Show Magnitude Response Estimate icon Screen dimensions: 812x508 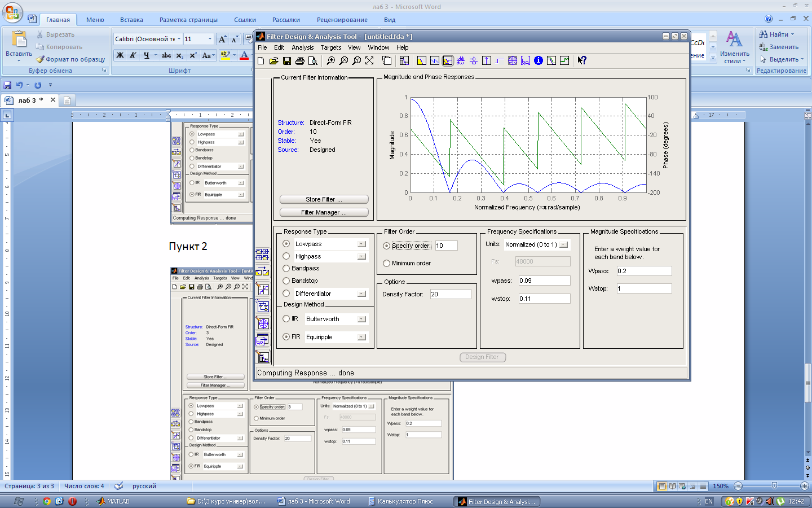point(551,60)
